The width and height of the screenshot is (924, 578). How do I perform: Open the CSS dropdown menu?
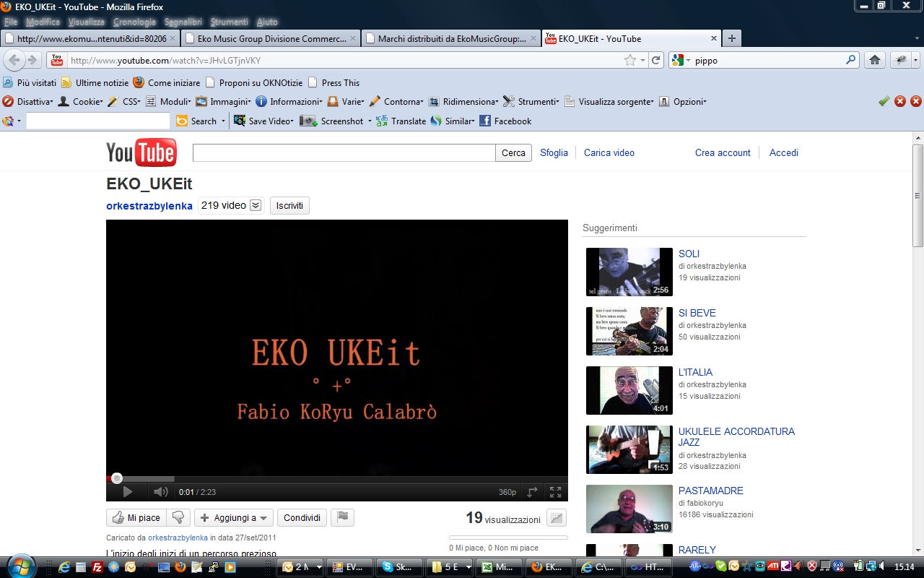tap(124, 101)
